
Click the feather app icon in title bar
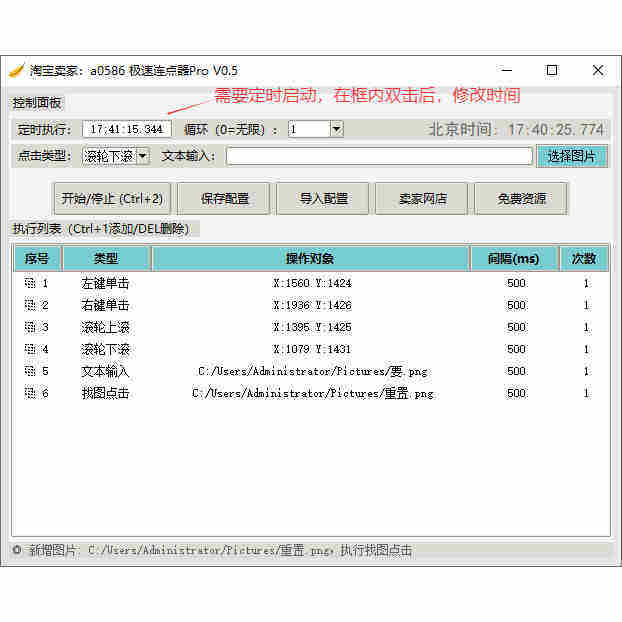[17, 71]
